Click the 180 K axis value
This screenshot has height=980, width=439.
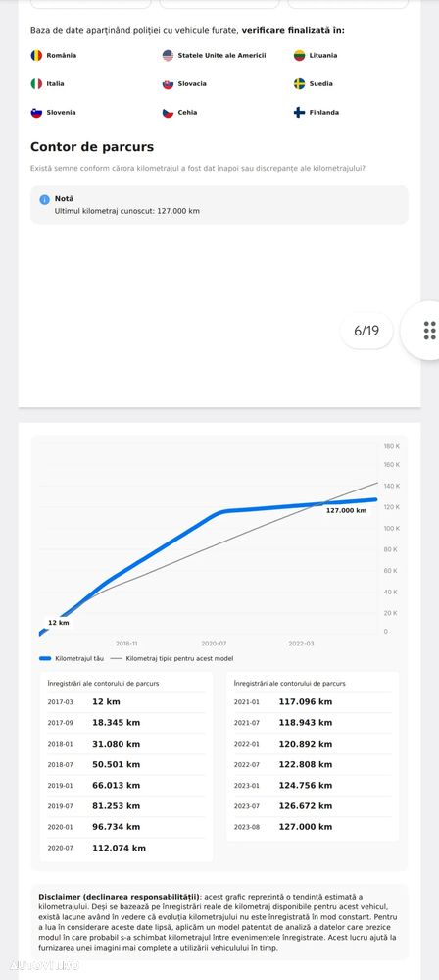point(391,446)
